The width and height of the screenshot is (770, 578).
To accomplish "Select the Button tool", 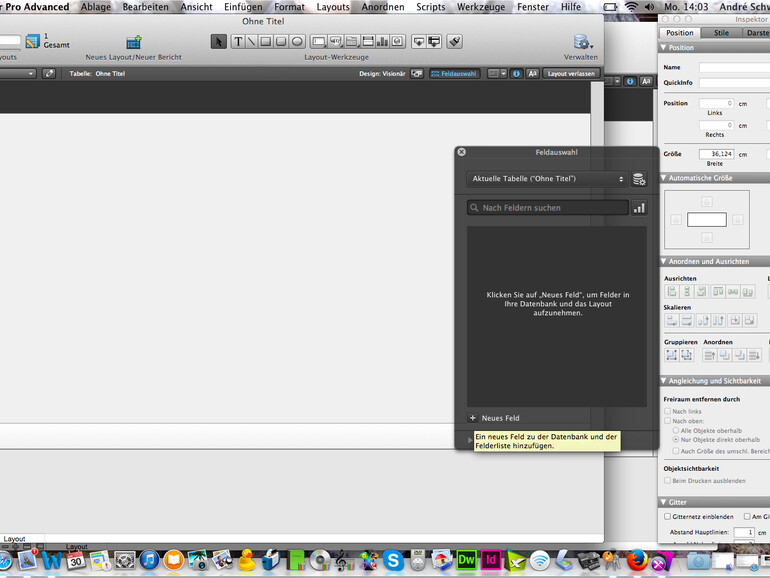I will click(336, 42).
